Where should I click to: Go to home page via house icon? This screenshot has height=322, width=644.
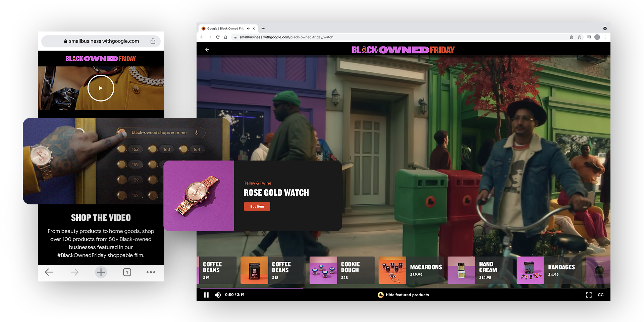(x=226, y=37)
